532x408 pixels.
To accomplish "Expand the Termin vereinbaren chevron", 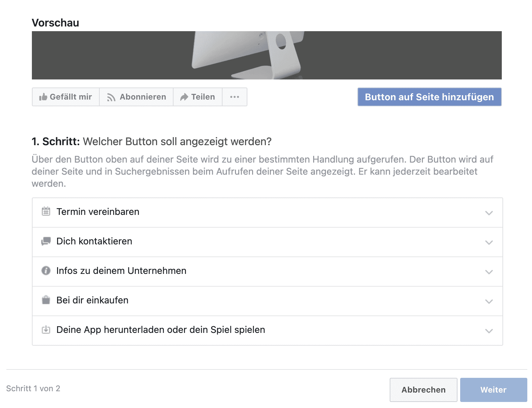I will click(489, 213).
